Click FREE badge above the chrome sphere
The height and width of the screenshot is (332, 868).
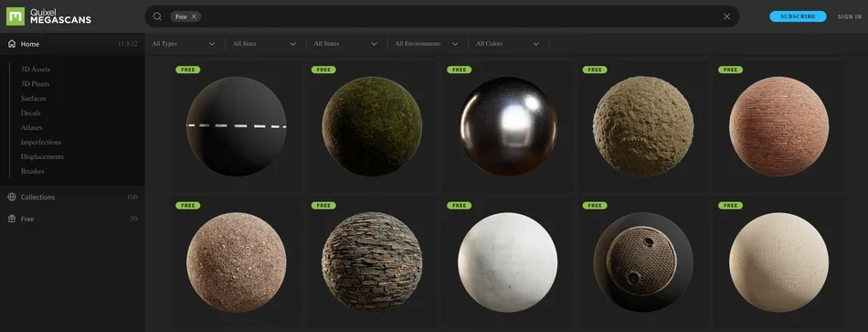[x=459, y=70]
